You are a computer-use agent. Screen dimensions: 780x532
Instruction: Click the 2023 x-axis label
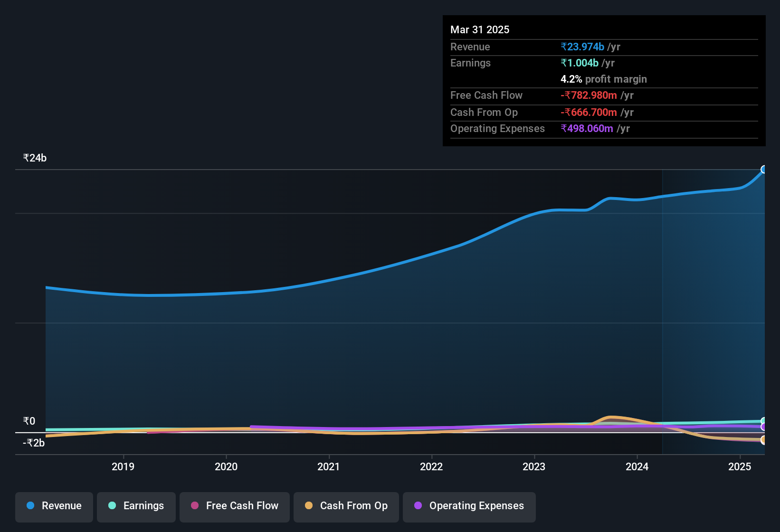tap(534, 466)
